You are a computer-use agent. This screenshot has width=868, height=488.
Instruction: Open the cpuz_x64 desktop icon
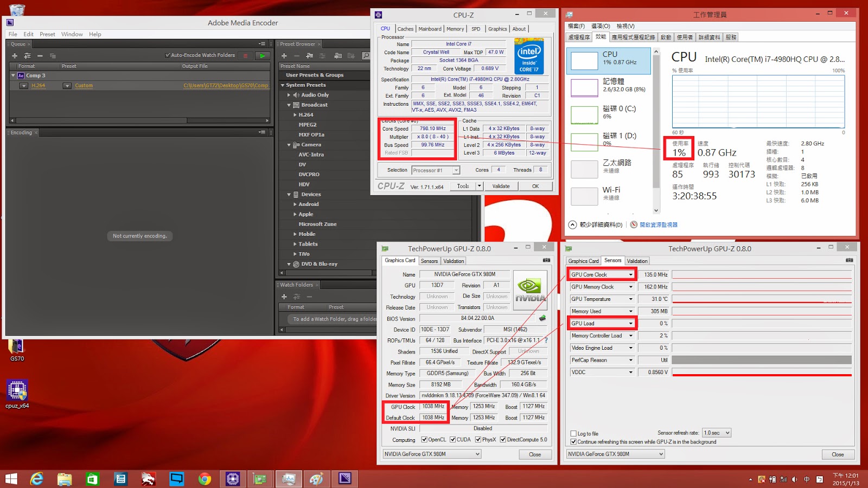coord(17,394)
